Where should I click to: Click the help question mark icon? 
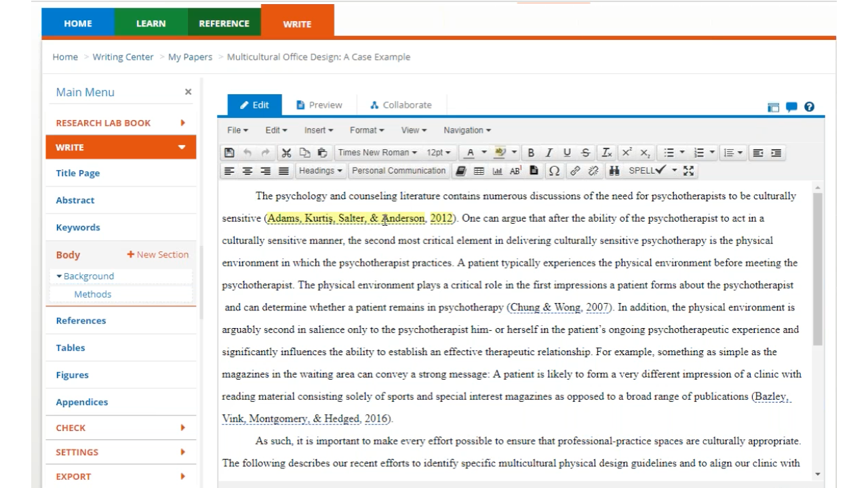point(809,107)
